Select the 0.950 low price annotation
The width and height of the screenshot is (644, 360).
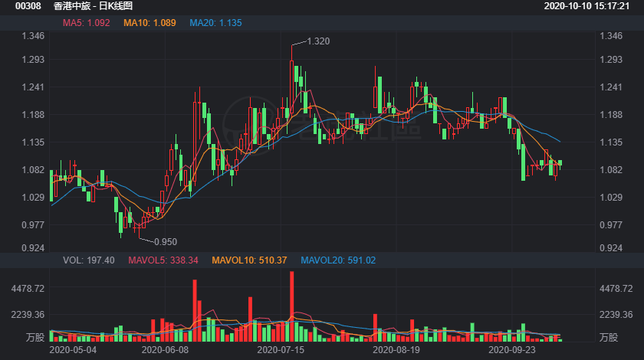[166, 242]
